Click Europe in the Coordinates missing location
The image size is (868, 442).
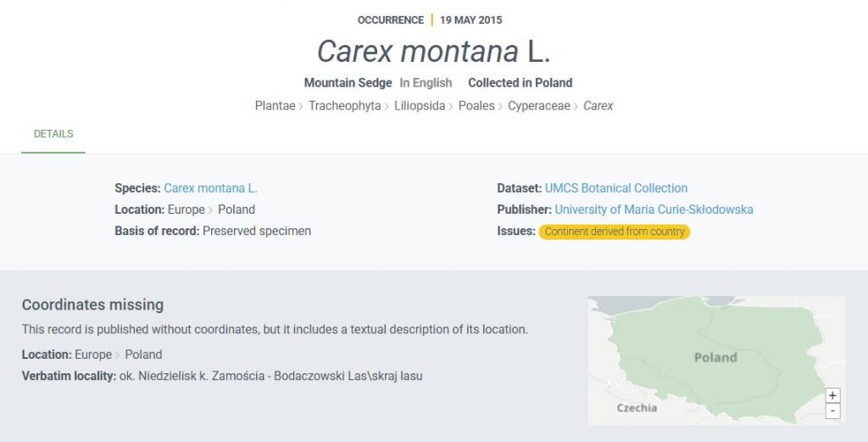point(93,355)
